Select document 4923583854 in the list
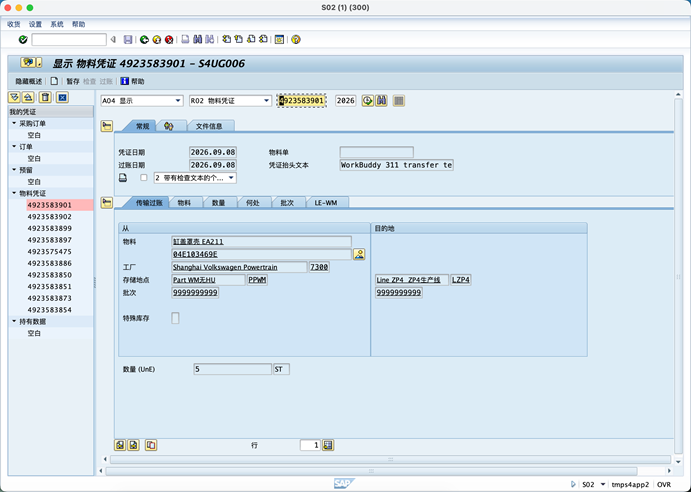 pyautogui.click(x=50, y=309)
